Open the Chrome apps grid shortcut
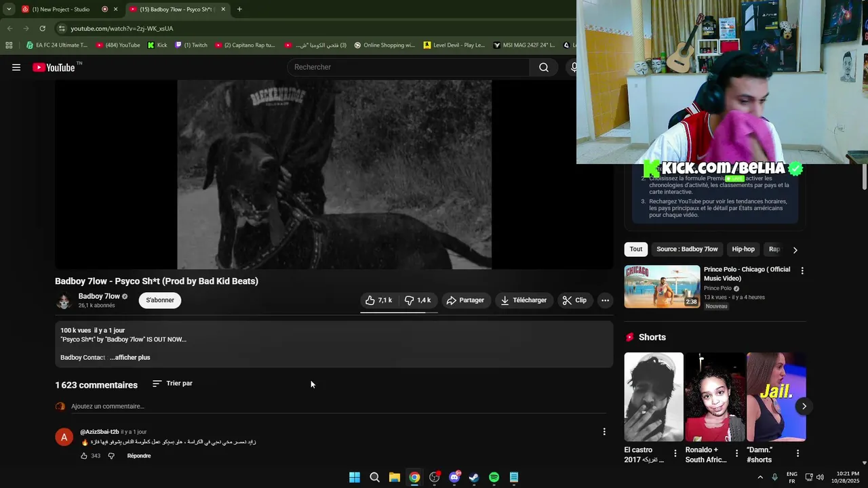The height and width of the screenshot is (488, 868). click(x=9, y=45)
